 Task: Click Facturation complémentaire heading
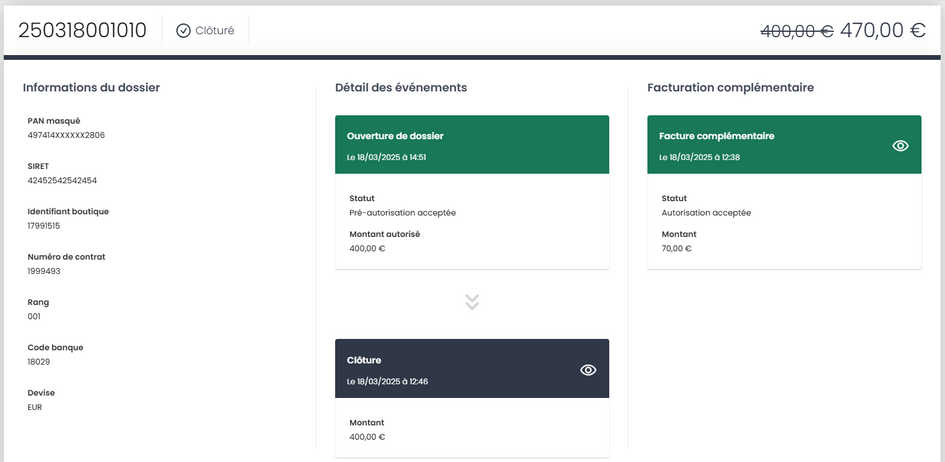click(730, 87)
